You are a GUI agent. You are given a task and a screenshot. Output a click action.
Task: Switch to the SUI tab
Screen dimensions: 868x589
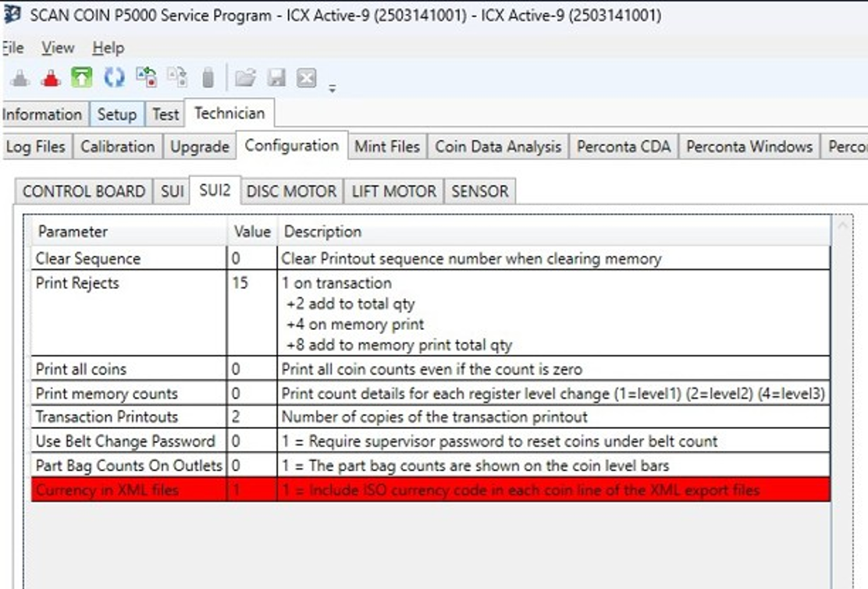point(173,191)
